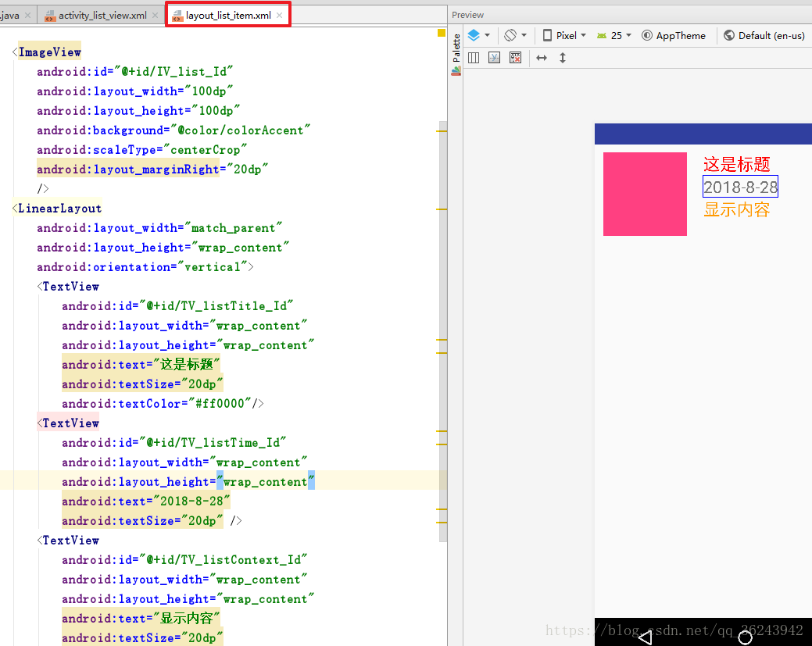The image size is (812, 646).
Task: Click the layout_width="match_parent" line
Action: (x=159, y=228)
